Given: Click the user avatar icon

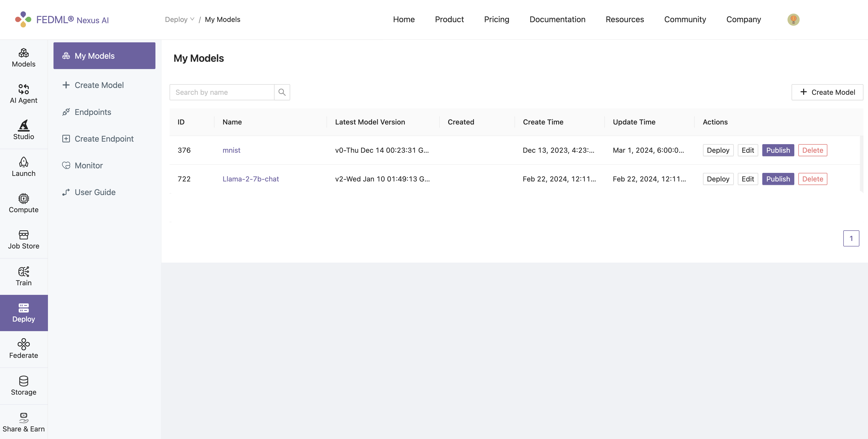Looking at the screenshot, I should coord(793,19).
